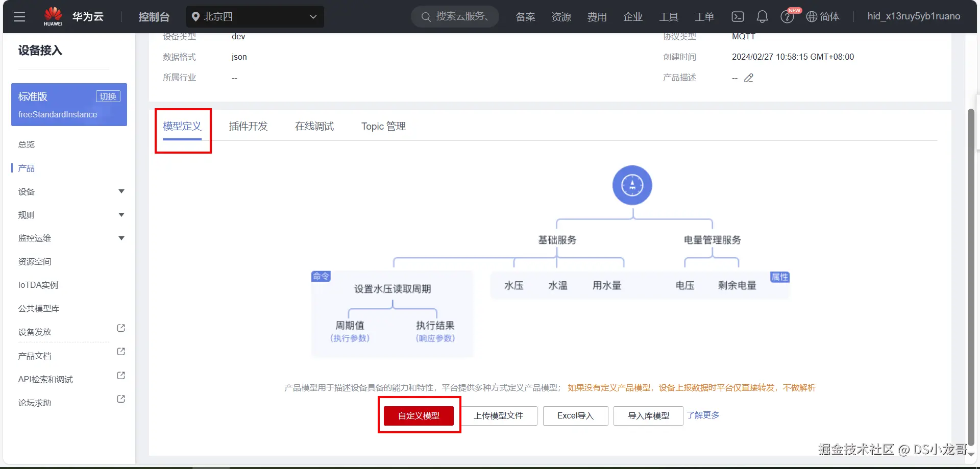Switch to the 在线调试 tab

314,126
